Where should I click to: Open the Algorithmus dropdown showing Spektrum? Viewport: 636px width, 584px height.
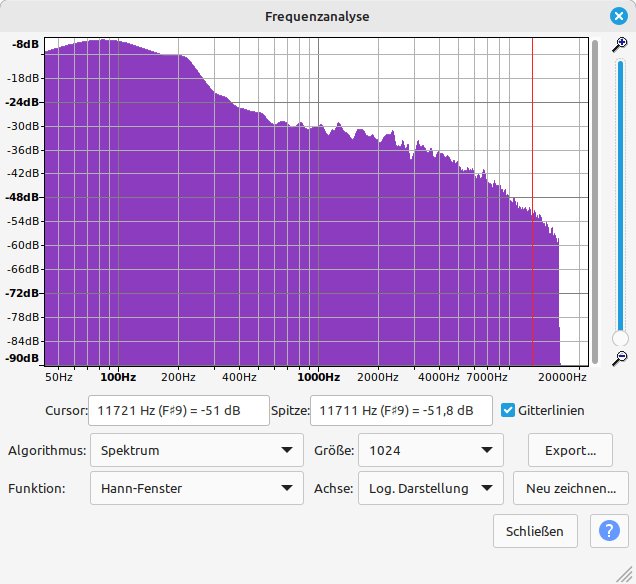[x=197, y=450]
